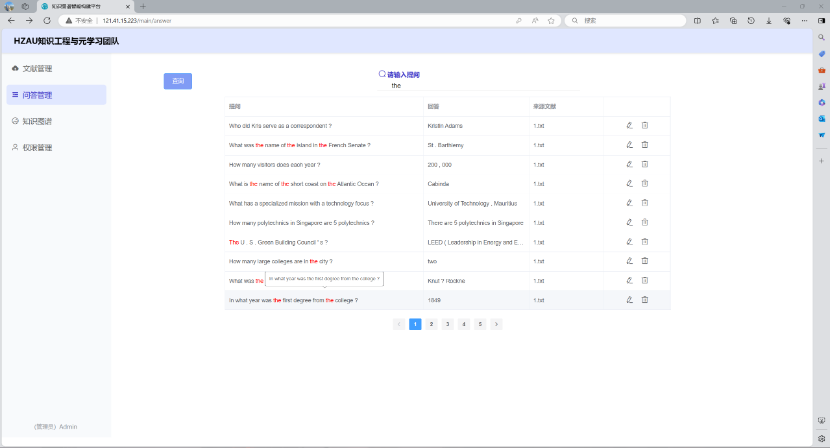Open a new browser tab

[142, 6]
